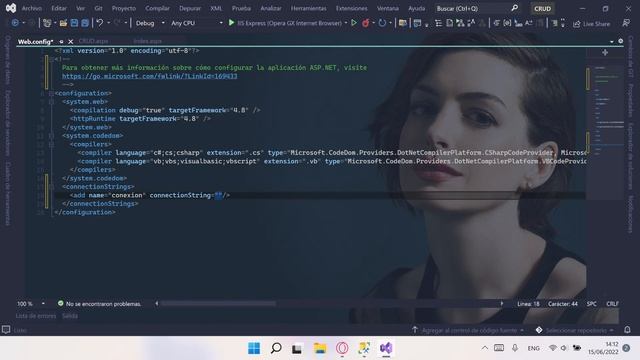Switch to the index.aspx tab
Screen dimensions: 640x360
tap(147, 41)
